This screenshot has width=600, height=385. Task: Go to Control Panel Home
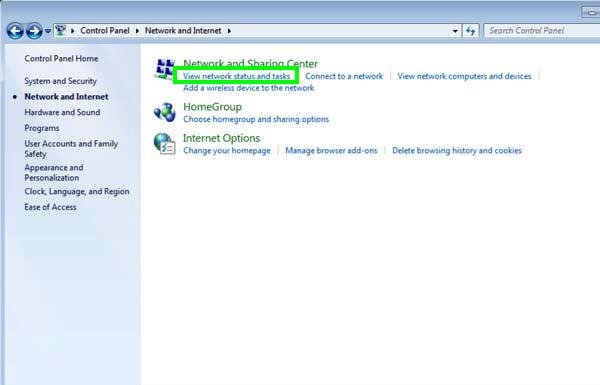[61, 59]
